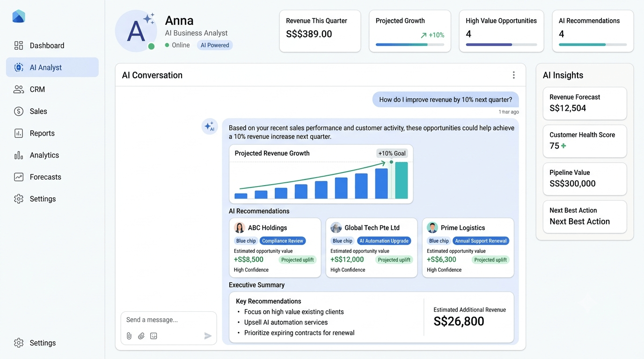Click Prime Logistics Projected uplift badge
Screen dimensions: 644x359
tap(490, 260)
